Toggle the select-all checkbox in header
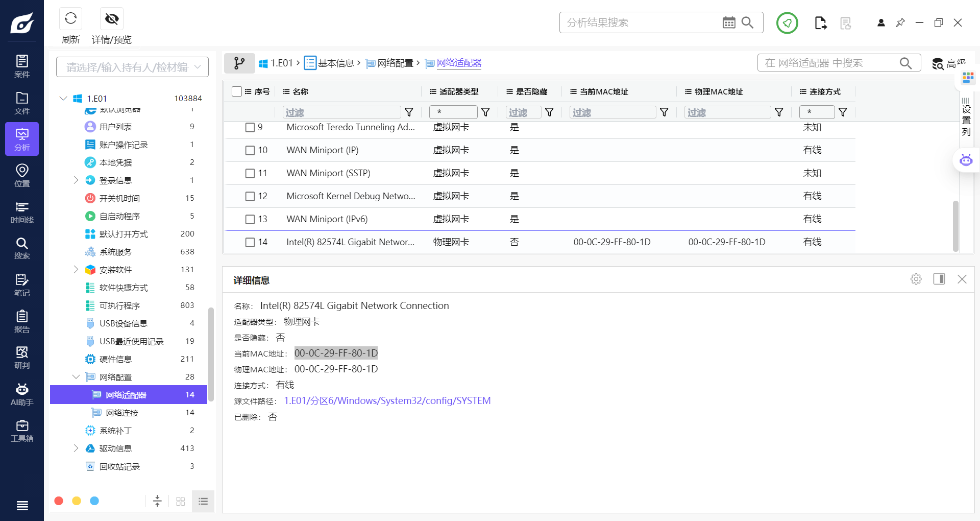 coord(237,91)
